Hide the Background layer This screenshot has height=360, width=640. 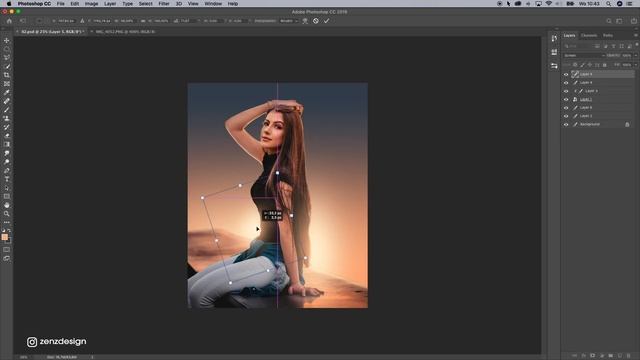566,124
